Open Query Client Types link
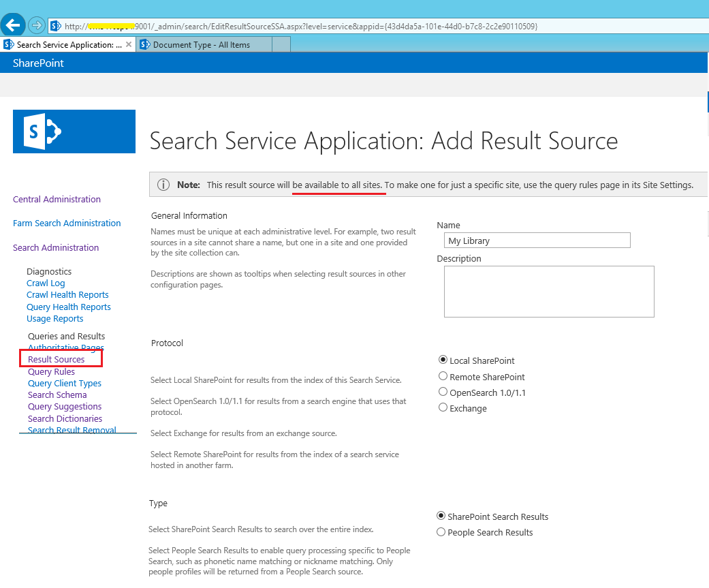Screen dimensions: 709x588 [65, 384]
